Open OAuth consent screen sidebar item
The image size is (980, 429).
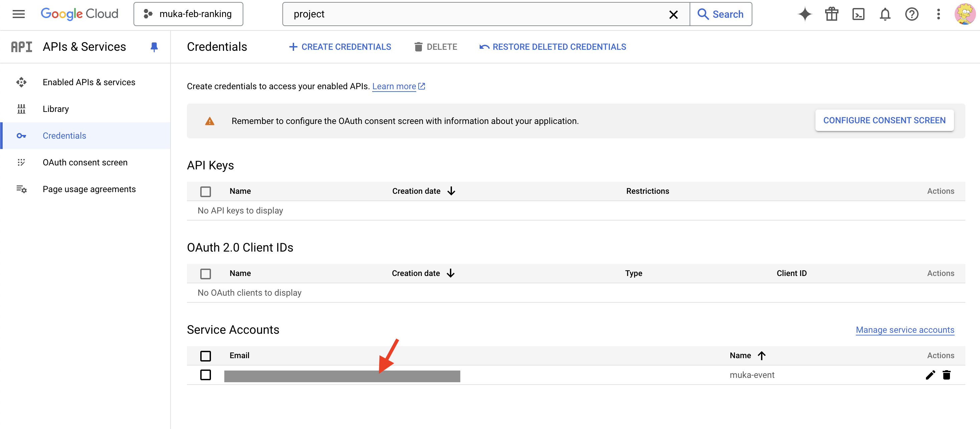click(85, 162)
